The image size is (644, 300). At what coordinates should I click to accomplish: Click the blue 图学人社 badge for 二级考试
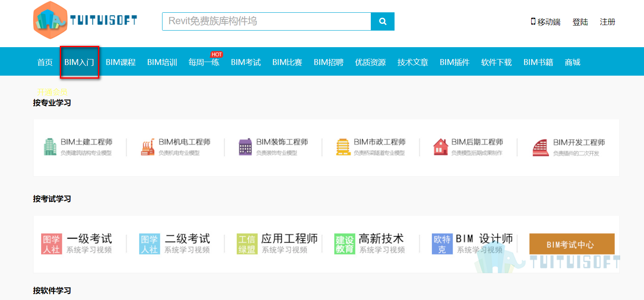pyautogui.click(x=149, y=244)
